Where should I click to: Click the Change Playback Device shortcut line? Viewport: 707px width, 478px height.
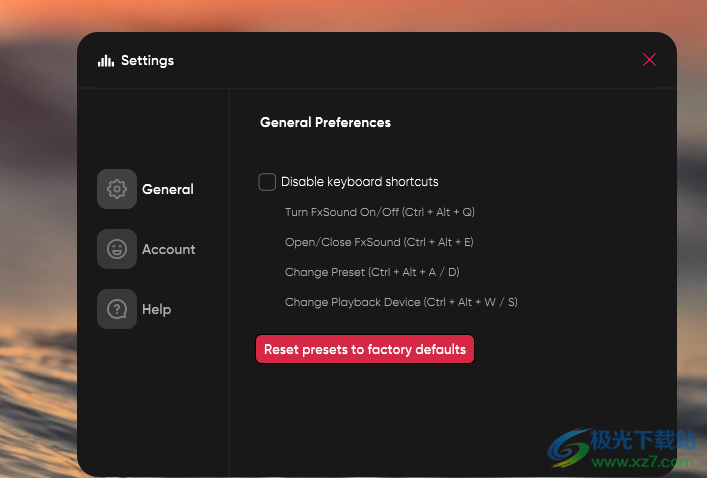401,302
